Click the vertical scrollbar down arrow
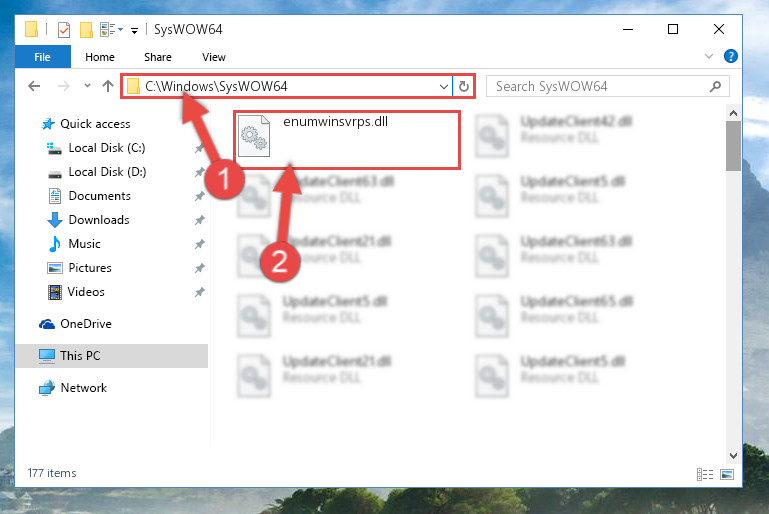The height and width of the screenshot is (514, 769). click(733, 456)
